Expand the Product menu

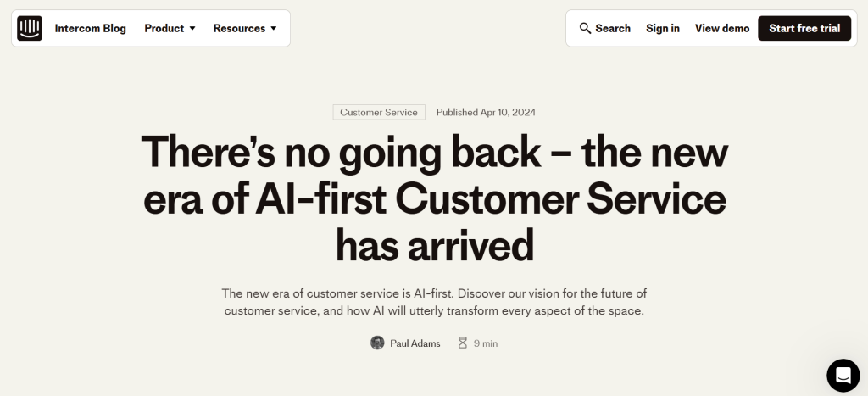[x=164, y=28]
